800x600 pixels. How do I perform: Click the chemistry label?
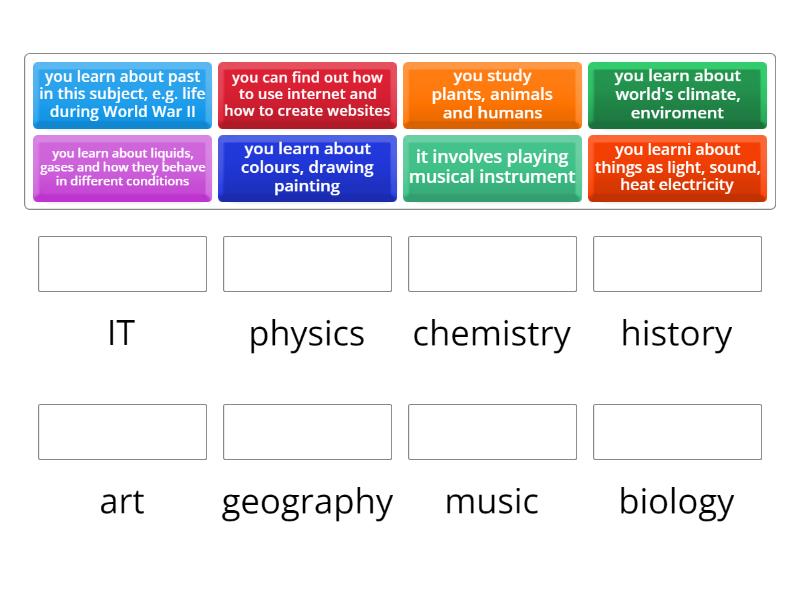(x=492, y=334)
